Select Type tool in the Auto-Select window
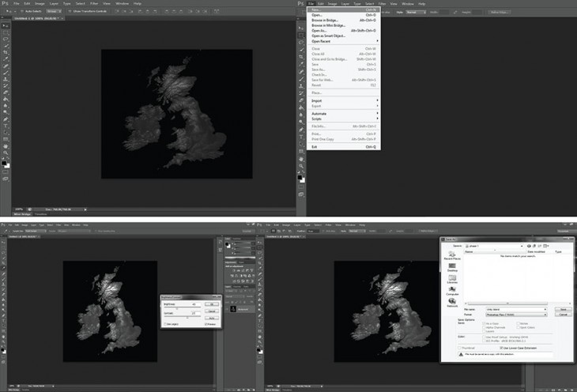The width and height of the screenshot is (577, 392). [6, 126]
